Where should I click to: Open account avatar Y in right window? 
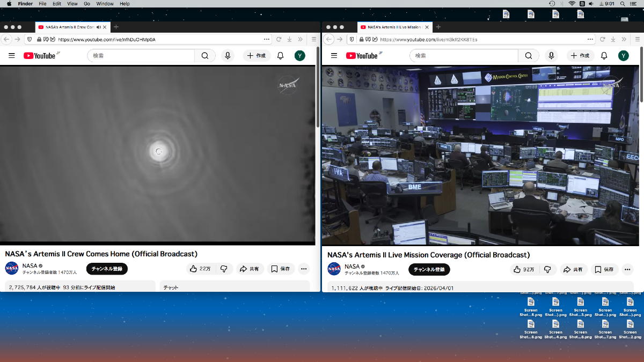pos(623,56)
